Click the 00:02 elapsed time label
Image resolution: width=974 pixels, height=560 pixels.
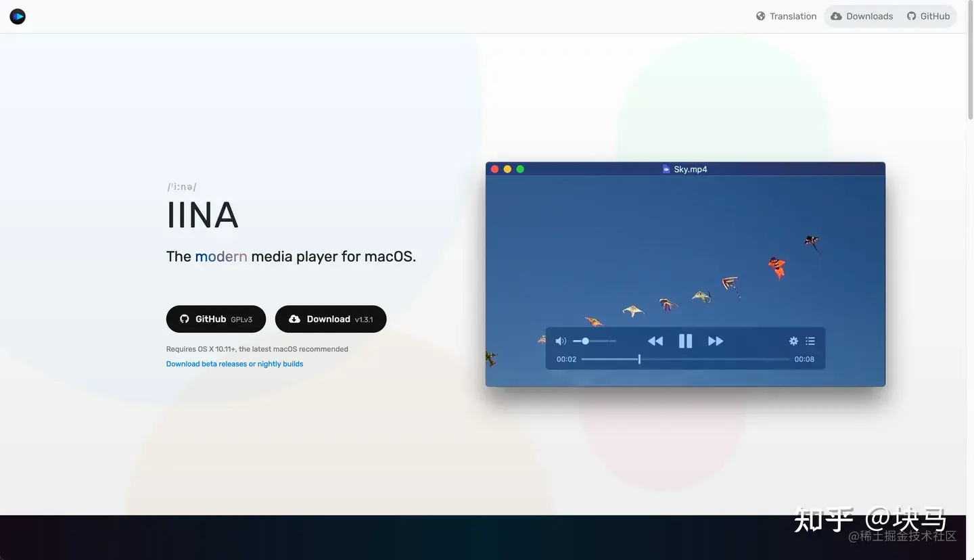(x=566, y=359)
